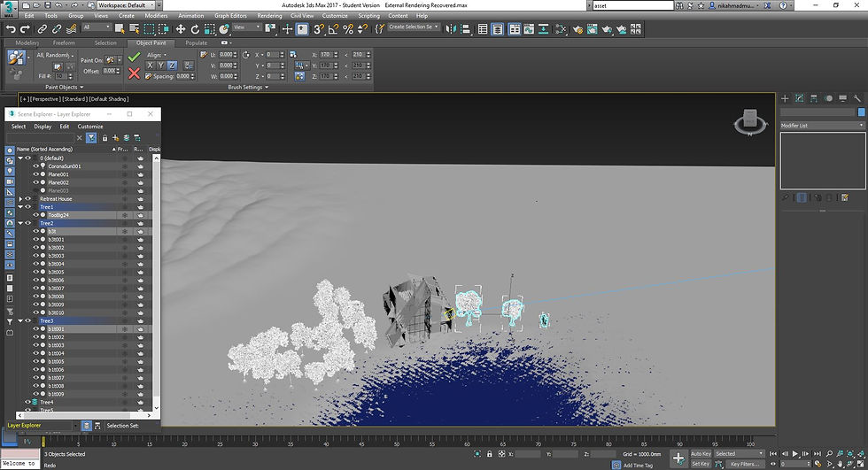Image resolution: width=868 pixels, height=470 pixels.
Task: Open the Rendering menu
Action: tap(269, 16)
